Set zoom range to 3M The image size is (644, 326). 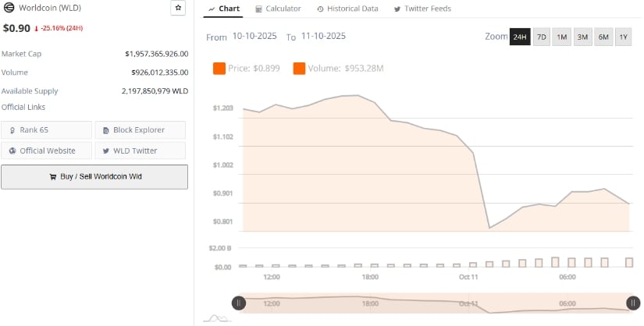pos(582,37)
